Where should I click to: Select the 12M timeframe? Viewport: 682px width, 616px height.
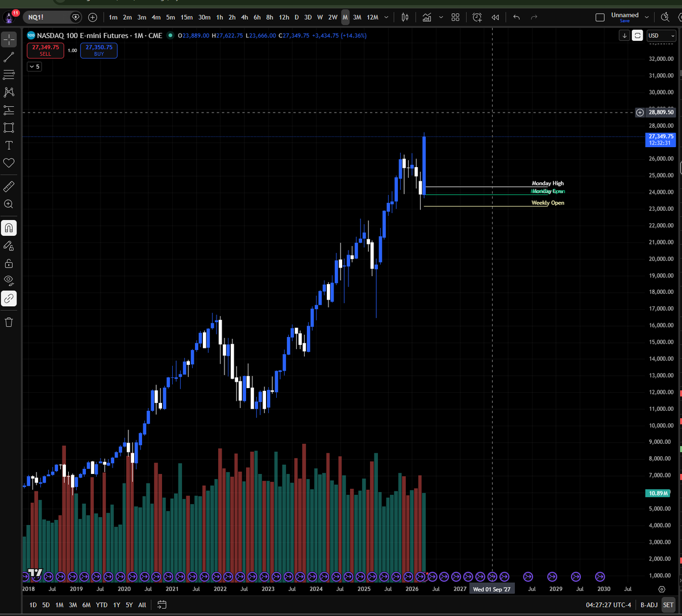click(x=372, y=17)
